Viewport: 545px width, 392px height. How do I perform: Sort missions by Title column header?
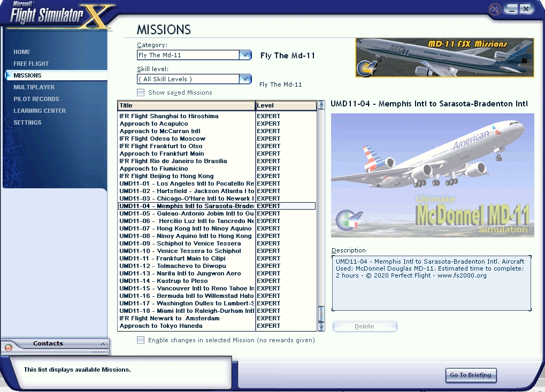coord(186,106)
